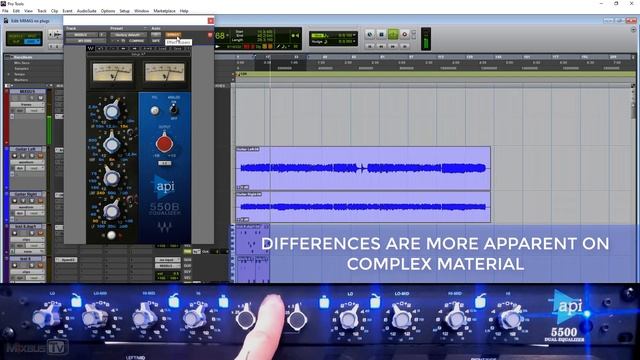This screenshot has height=360, width=640.
Task: Solo the Guitar Left track
Action: [32, 156]
